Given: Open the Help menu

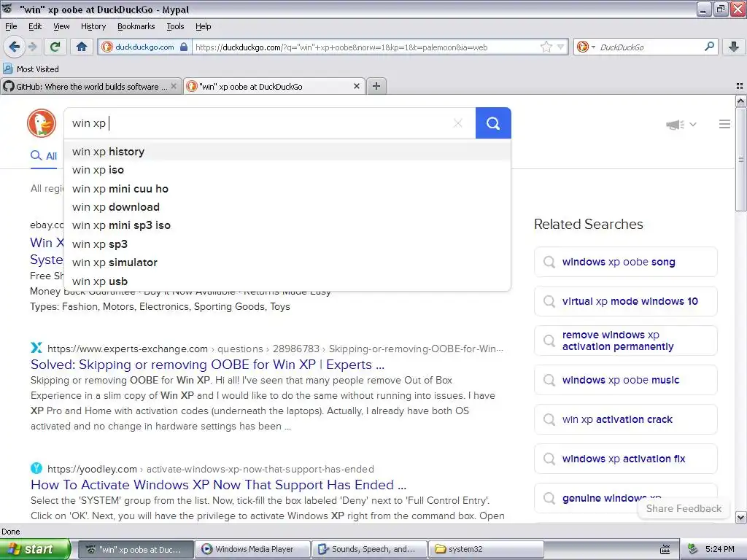Looking at the screenshot, I should click(203, 26).
